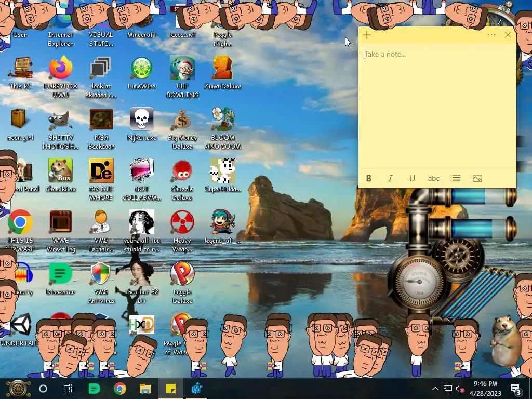This screenshot has width=532, height=399.
Task: Click the standing gopher desktop pet
Action: tap(505, 341)
